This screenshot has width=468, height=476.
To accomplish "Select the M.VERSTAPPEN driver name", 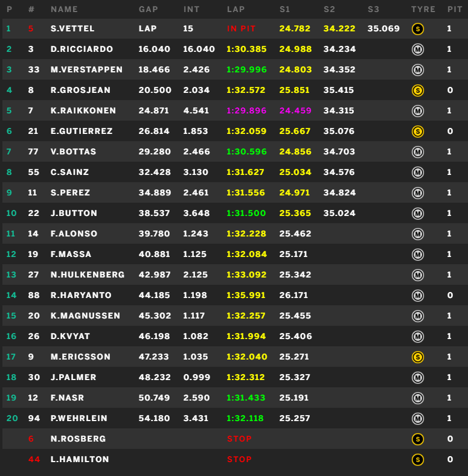I will pyautogui.click(x=86, y=69).
